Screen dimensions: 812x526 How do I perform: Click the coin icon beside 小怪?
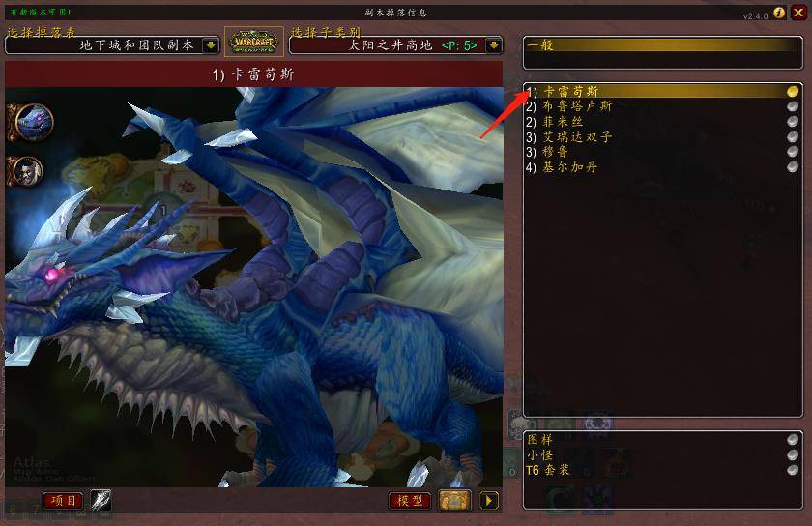(x=793, y=454)
